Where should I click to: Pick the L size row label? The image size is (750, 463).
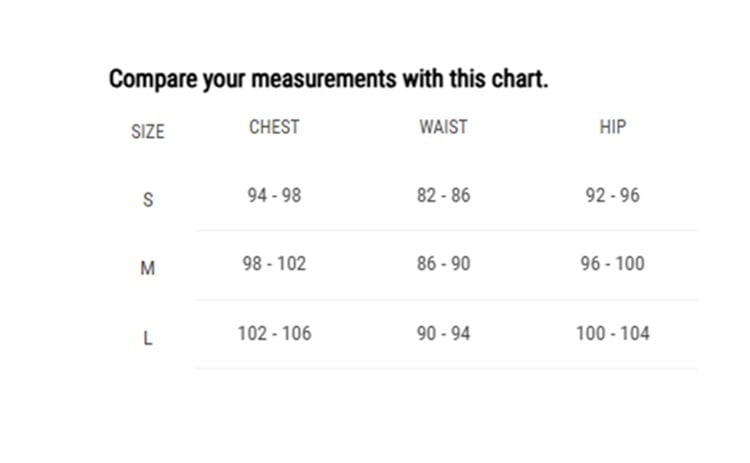[148, 337]
